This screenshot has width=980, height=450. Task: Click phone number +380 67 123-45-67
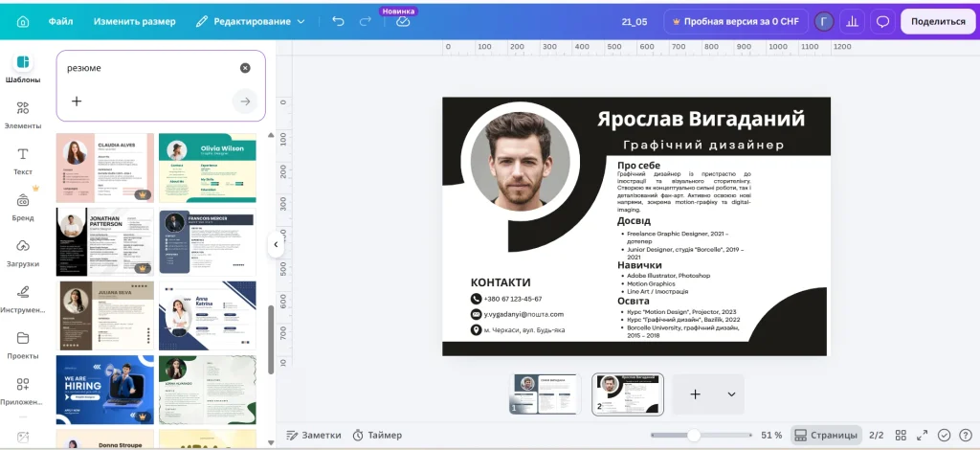pos(513,299)
